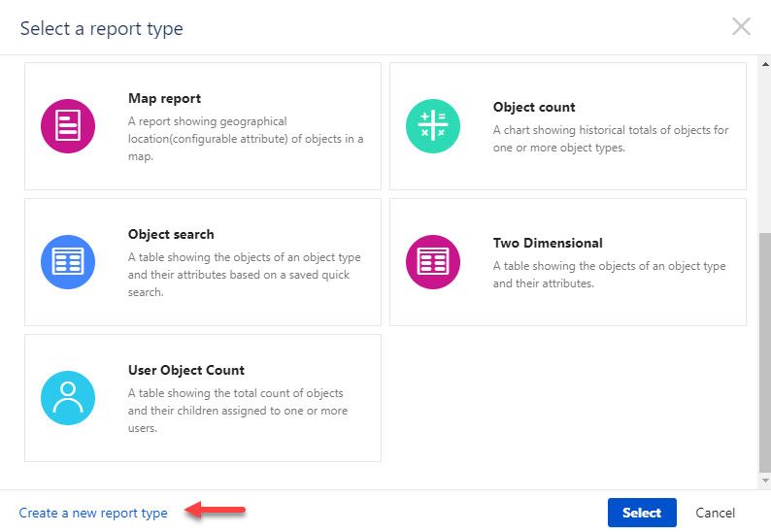Cancel the report type selection
This screenshot has width=771, height=532.
(715, 513)
